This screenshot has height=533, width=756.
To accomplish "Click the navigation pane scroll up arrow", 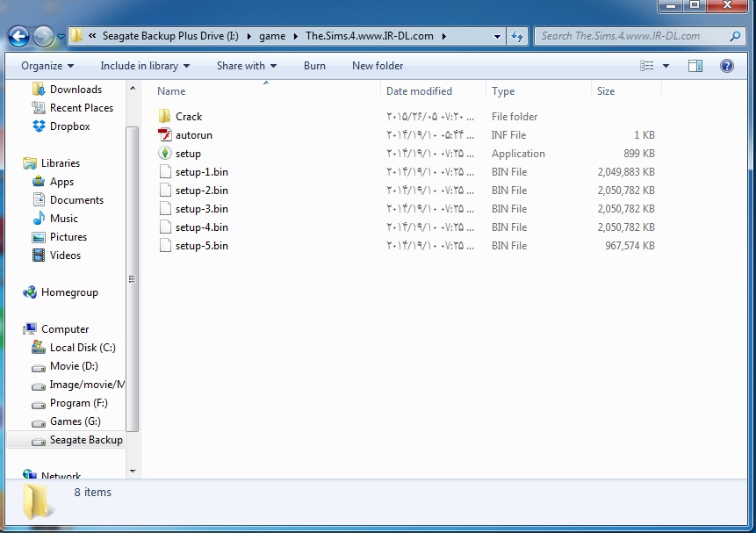I will point(133,88).
